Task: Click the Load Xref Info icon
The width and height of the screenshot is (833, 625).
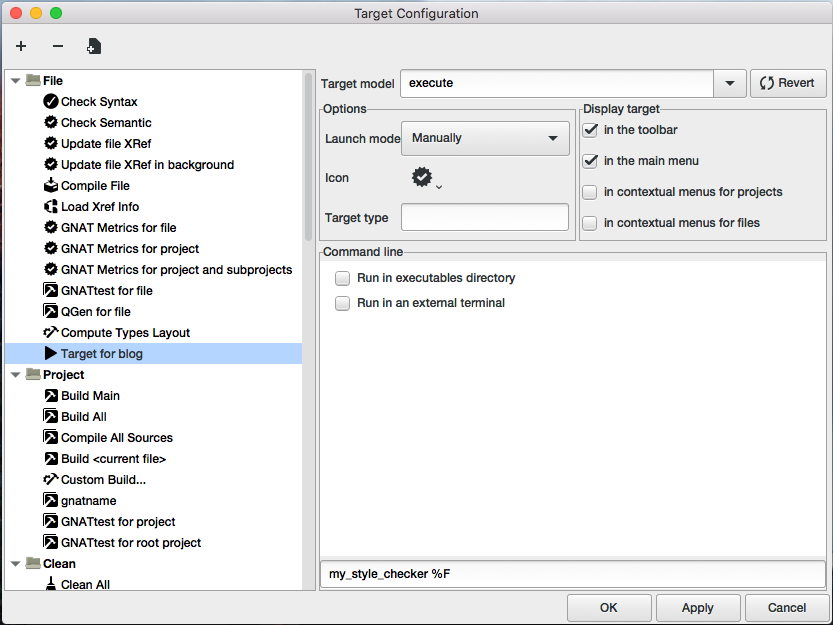Action: tap(51, 207)
